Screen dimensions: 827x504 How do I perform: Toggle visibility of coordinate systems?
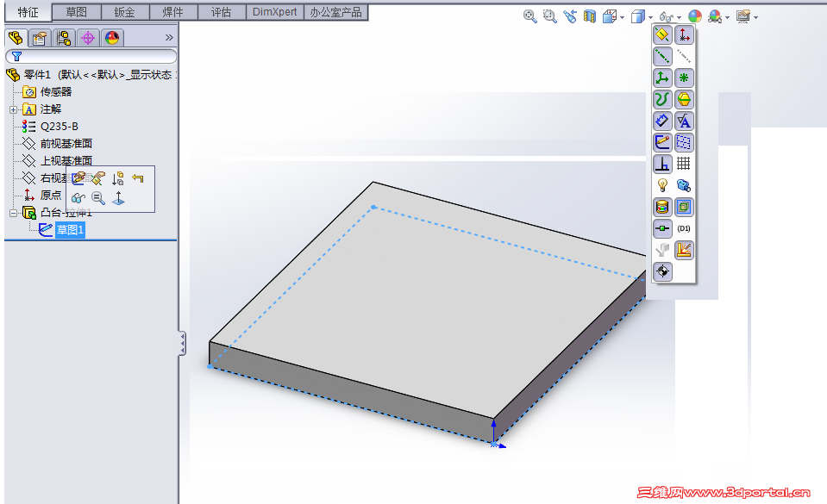pos(662,78)
